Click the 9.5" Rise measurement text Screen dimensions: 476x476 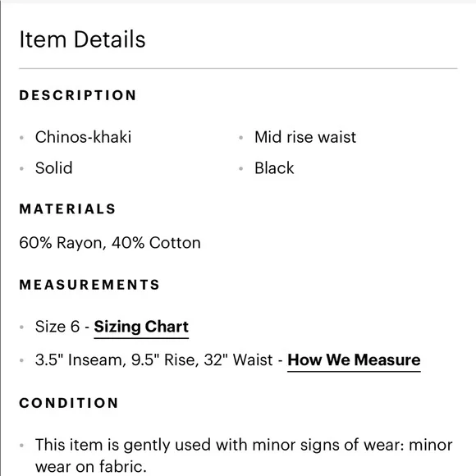pyautogui.click(x=165, y=360)
